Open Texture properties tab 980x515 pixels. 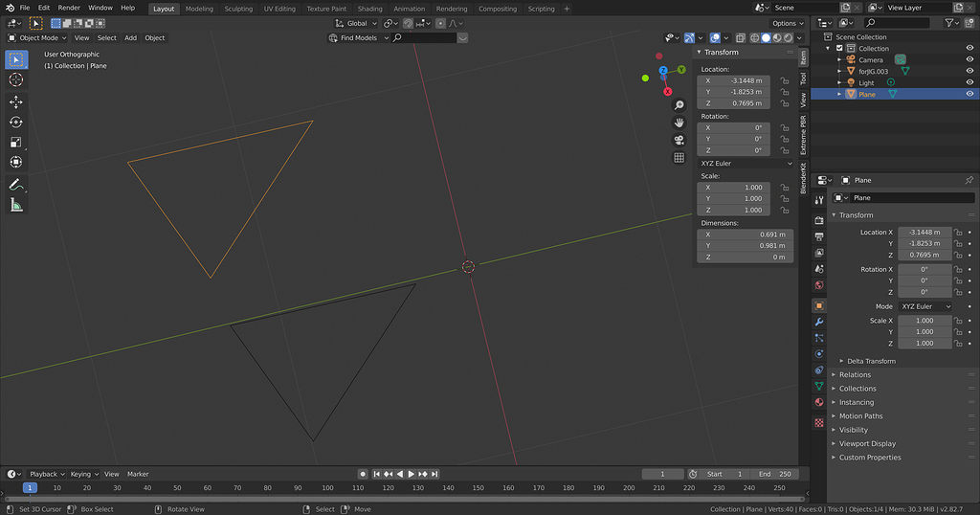point(819,423)
